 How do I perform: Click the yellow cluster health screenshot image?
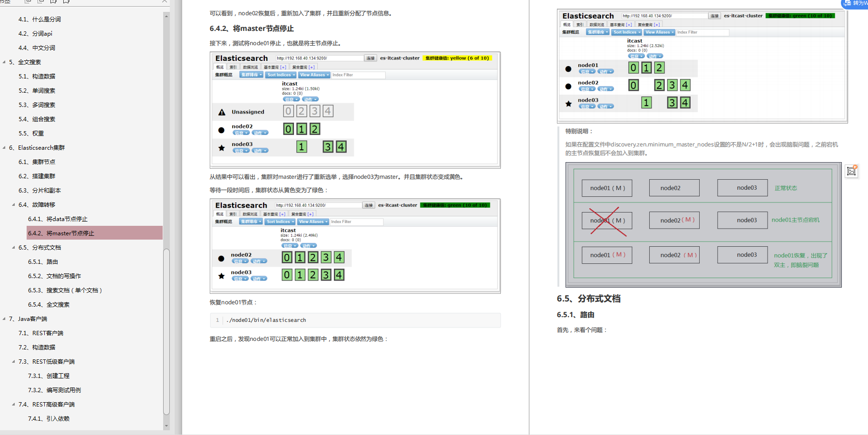click(355, 110)
